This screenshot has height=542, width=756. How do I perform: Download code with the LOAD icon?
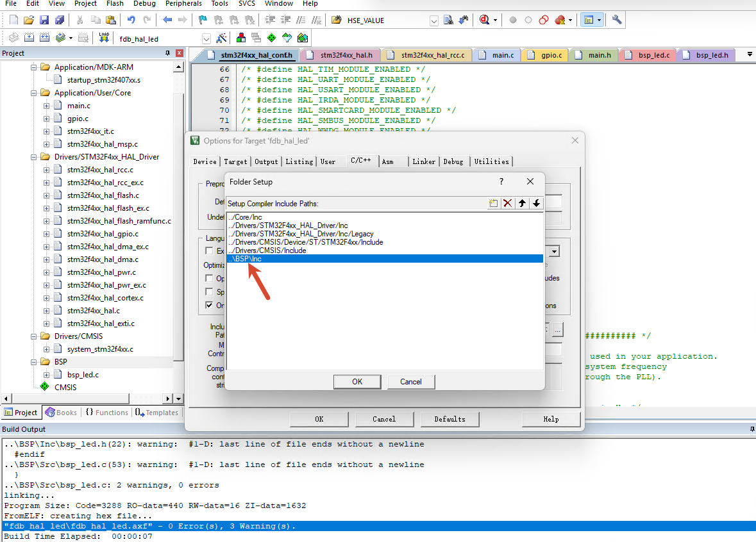click(104, 38)
